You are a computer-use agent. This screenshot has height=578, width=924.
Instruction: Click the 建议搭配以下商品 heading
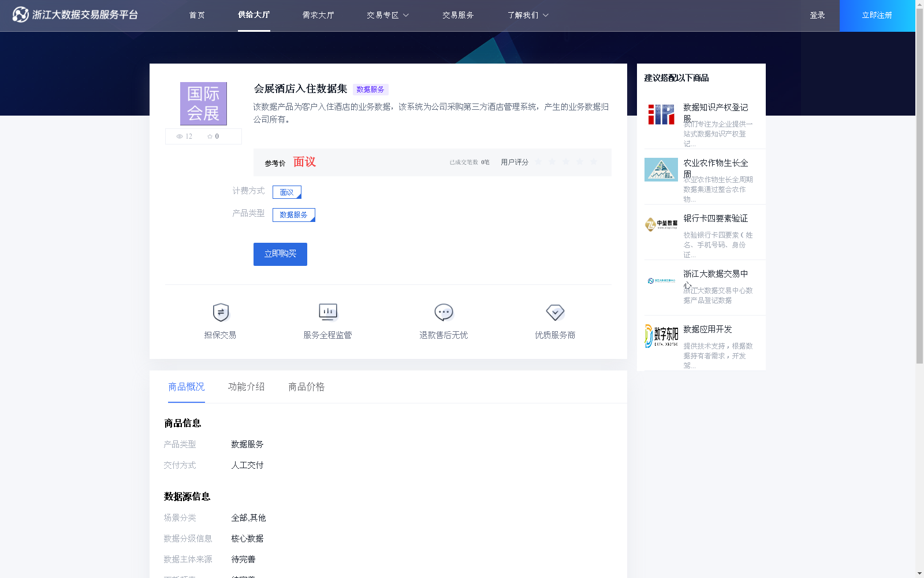676,78
